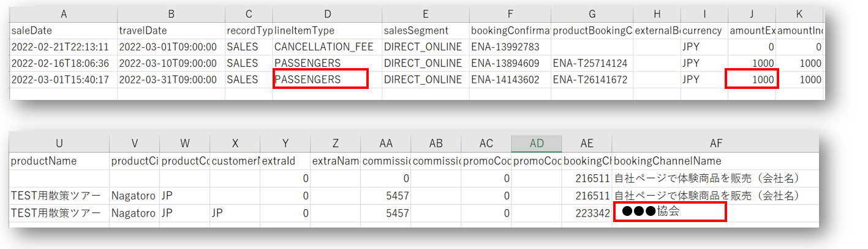The width and height of the screenshot is (868, 249).
Task: Click booking confirmation ENA-13992783 cell
Action: click(506, 47)
